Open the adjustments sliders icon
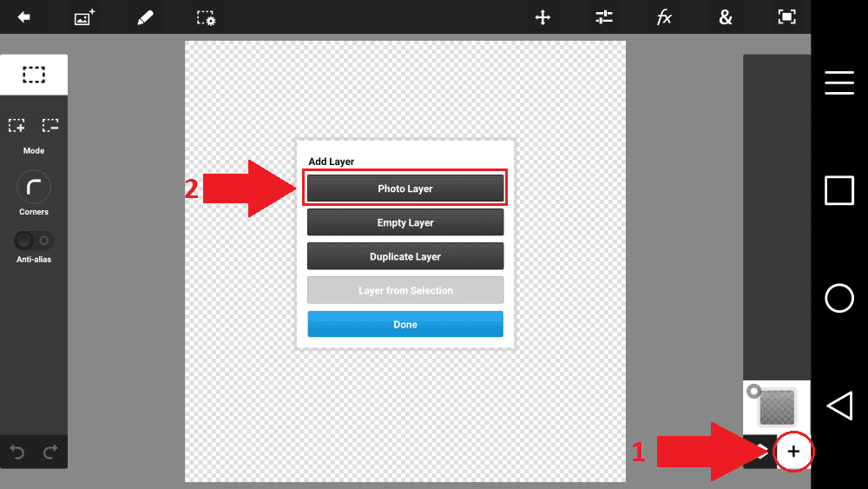 tap(604, 17)
